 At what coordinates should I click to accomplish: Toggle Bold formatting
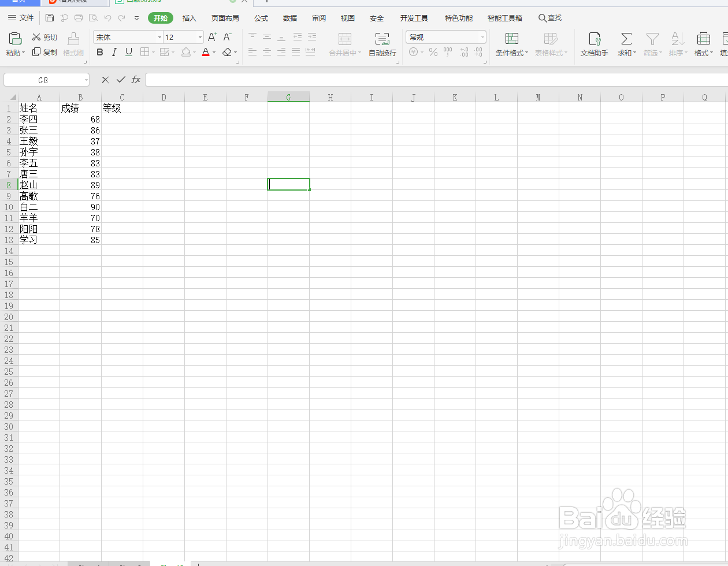pos(100,52)
